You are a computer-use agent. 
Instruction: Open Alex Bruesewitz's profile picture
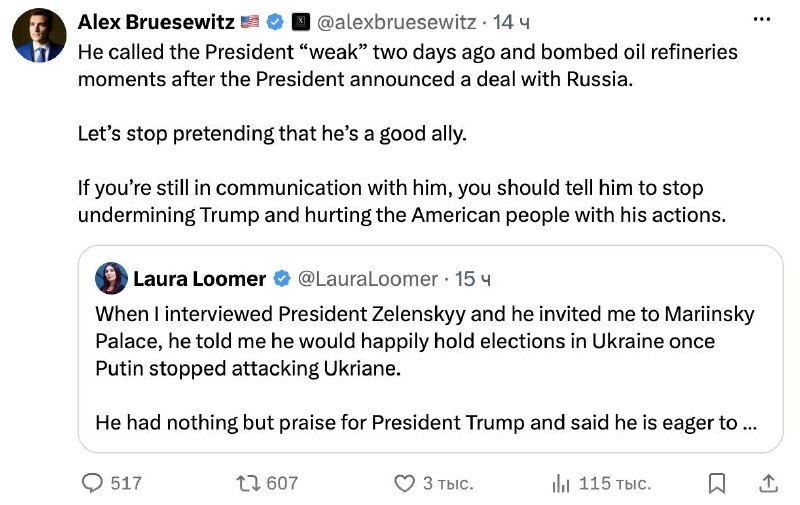[39, 35]
